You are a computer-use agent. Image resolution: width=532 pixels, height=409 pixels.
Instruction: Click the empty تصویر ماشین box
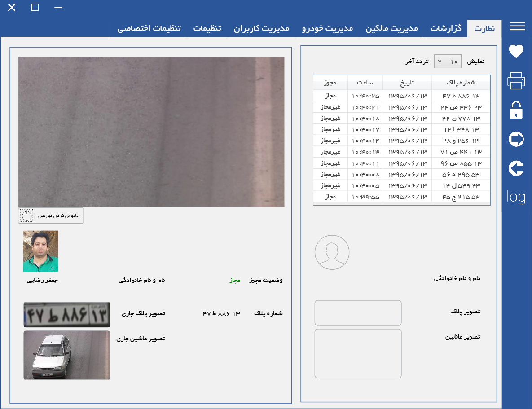(358, 353)
